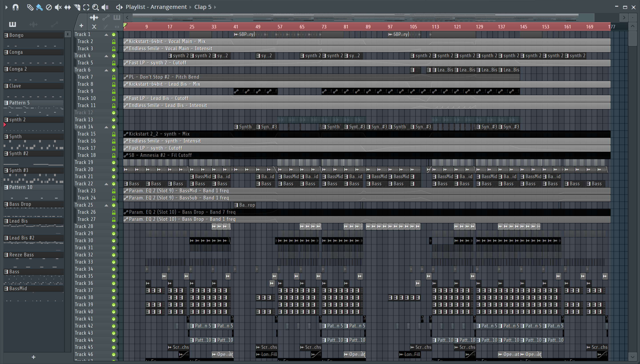Collapse the Track 4 group arrow
This screenshot has width=640, height=364.
tap(106, 56)
